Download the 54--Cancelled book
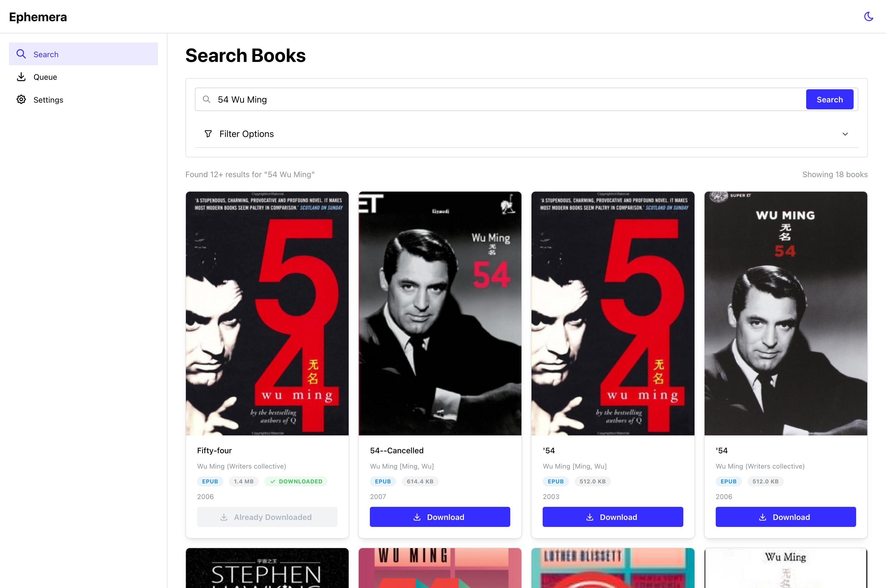The width and height of the screenshot is (886, 588). [440, 517]
